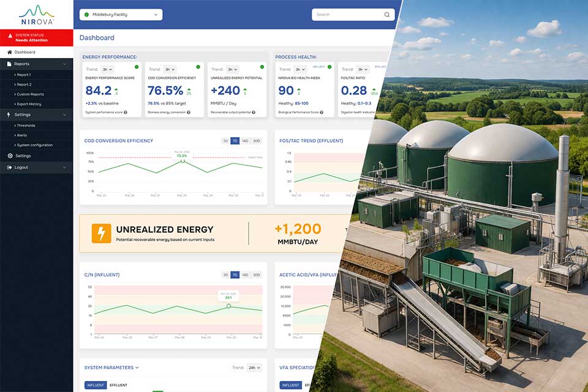Viewport: 588px width, 392px height.
Task: Open Trend dropdown on Nirova Bio Health Index card
Action: click(x=300, y=69)
